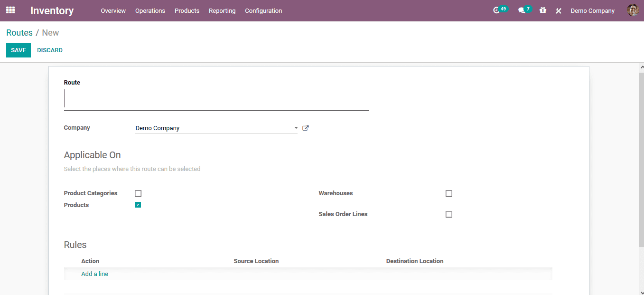Click the Action column header

90,261
